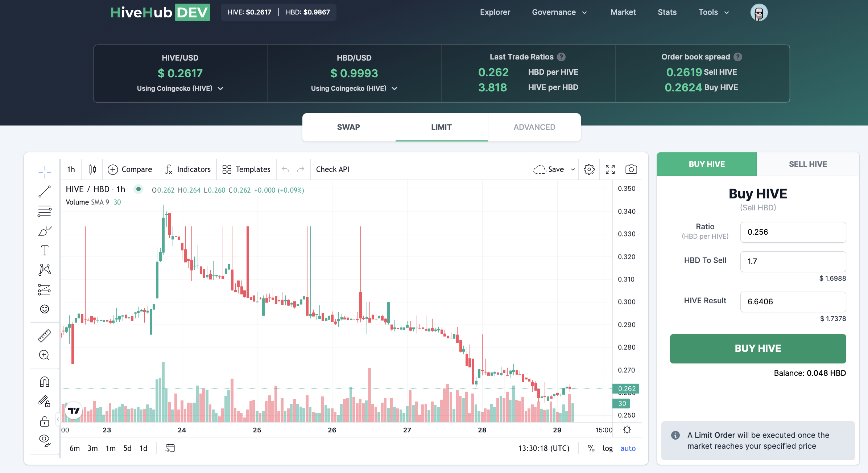Select the brush drawing tool
Screen dimensions: 868x473
pyautogui.click(x=45, y=231)
